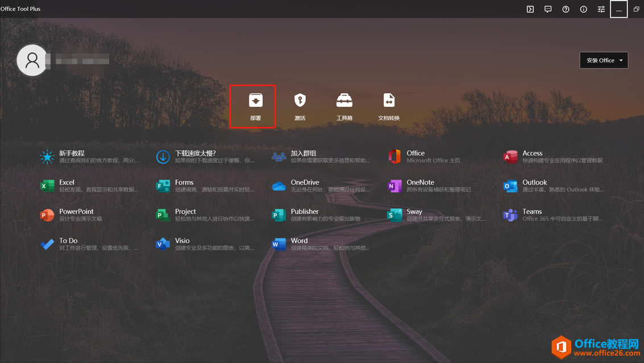The height and width of the screenshot is (363, 644).
Task: Click the 新手教程 star icon
Action: tap(47, 156)
